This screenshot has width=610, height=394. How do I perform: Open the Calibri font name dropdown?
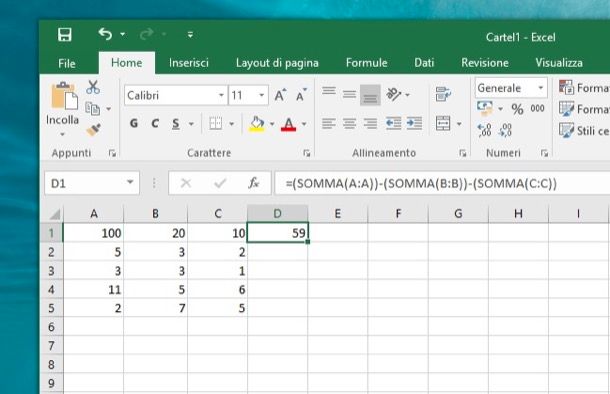[221, 95]
